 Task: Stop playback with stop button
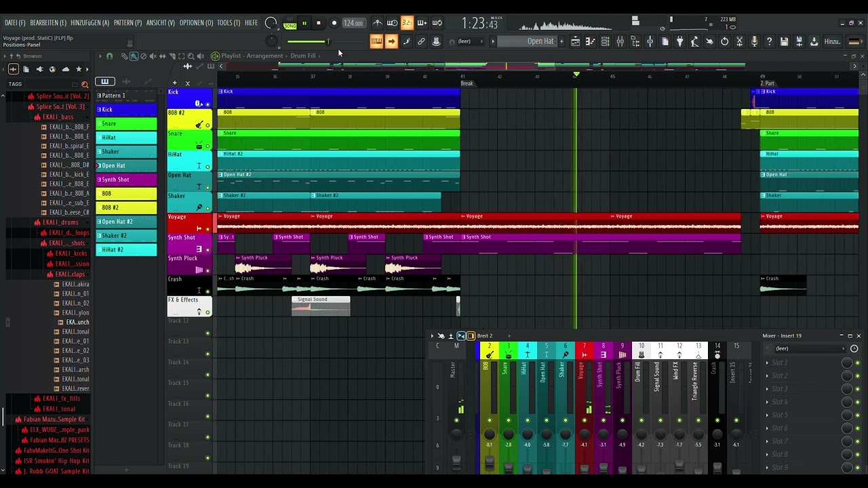tap(318, 23)
